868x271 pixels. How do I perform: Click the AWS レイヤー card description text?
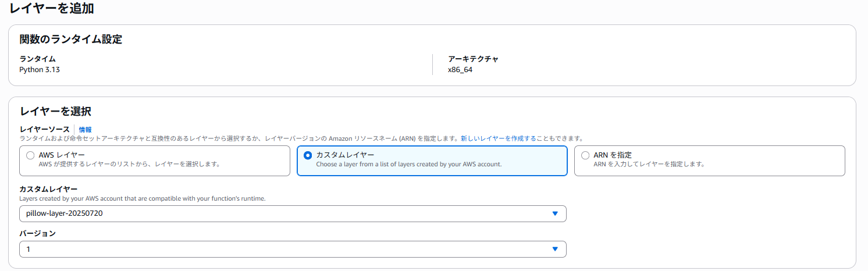129,164
